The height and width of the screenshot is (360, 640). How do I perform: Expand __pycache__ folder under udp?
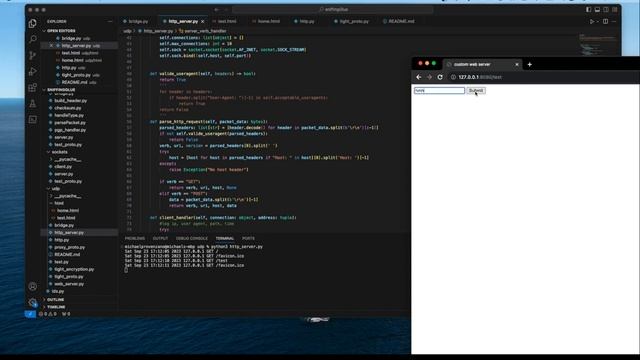(x=65, y=196)
